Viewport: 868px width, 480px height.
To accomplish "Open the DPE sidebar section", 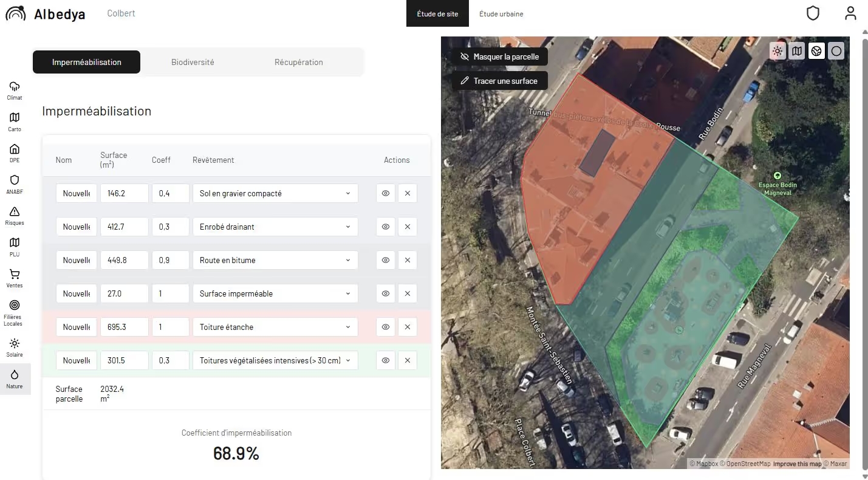I will tap(15, 153).
